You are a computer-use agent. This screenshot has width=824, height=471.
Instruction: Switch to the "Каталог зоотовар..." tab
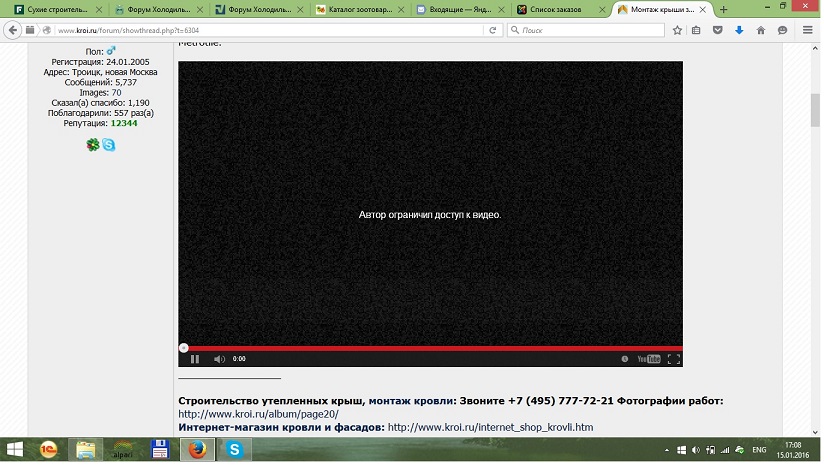point(353,9)
